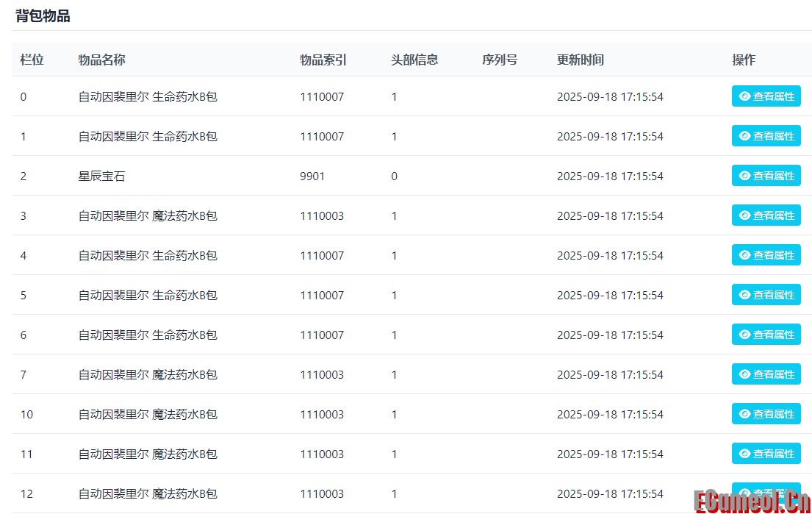
Task: Open 查看属性 for slot 4
Action: tap(766, 254)
